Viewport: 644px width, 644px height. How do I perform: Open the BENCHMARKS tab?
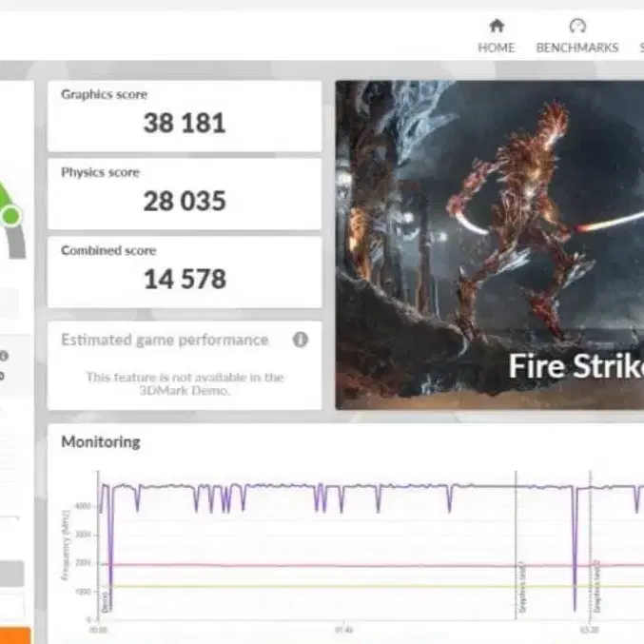(577, 36)
